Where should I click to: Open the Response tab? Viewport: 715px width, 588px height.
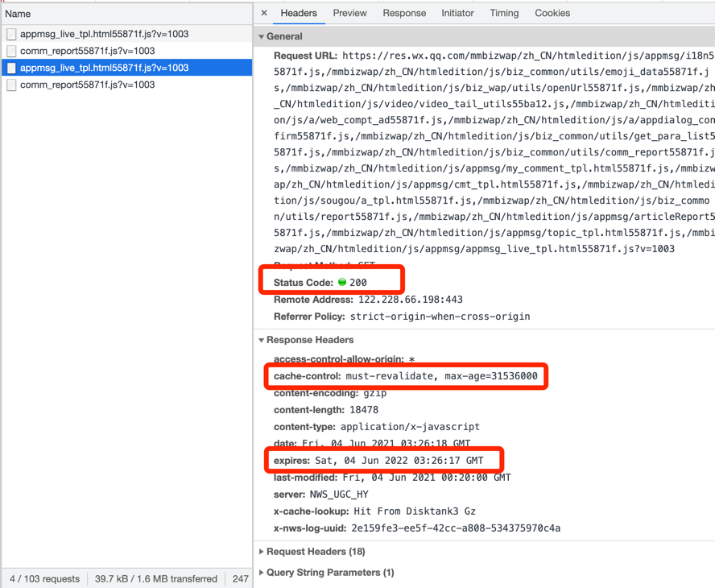click(x=404, y=13)
